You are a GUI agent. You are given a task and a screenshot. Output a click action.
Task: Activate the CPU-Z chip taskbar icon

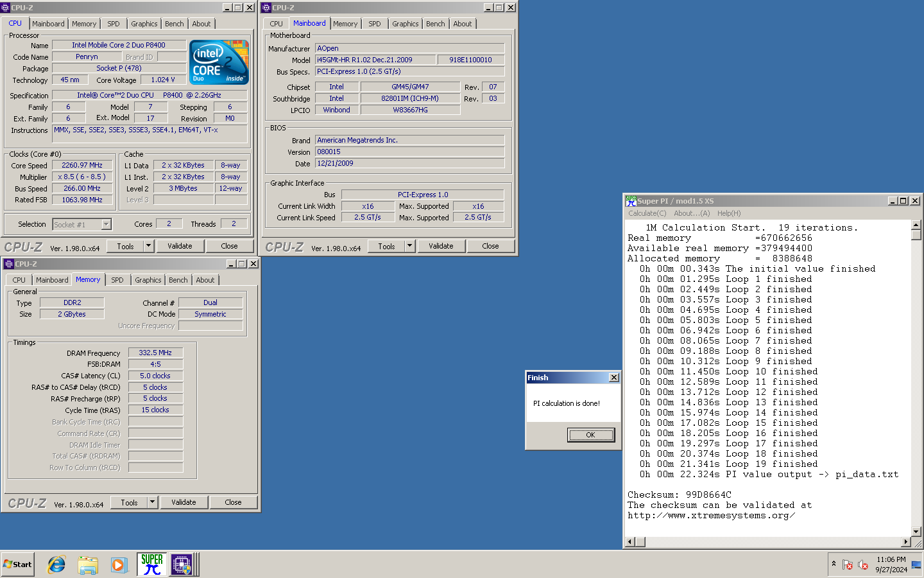182,565
